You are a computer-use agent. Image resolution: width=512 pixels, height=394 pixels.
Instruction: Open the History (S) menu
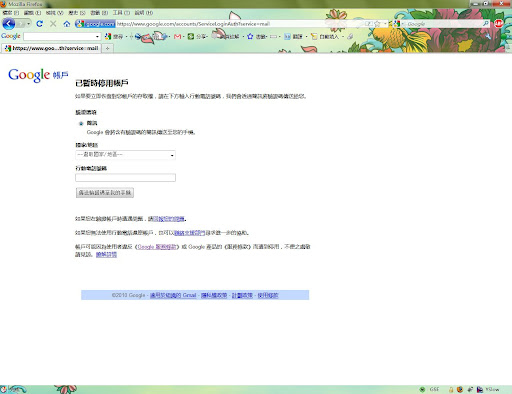click(77, 13)
